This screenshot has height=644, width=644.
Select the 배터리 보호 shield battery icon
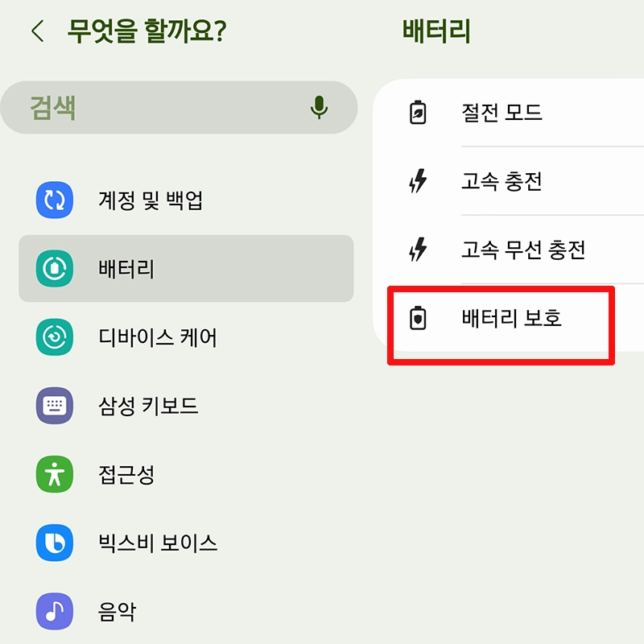point(417,319)
